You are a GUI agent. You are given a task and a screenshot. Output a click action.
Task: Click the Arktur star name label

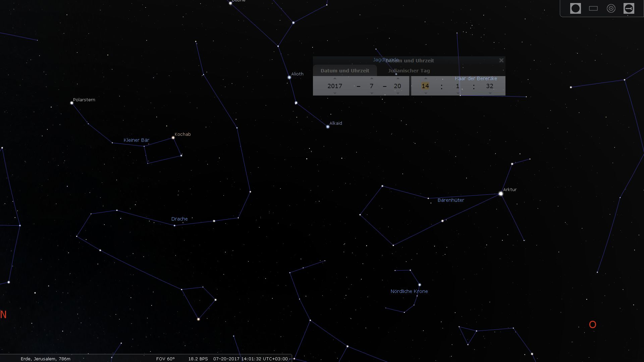510,189
